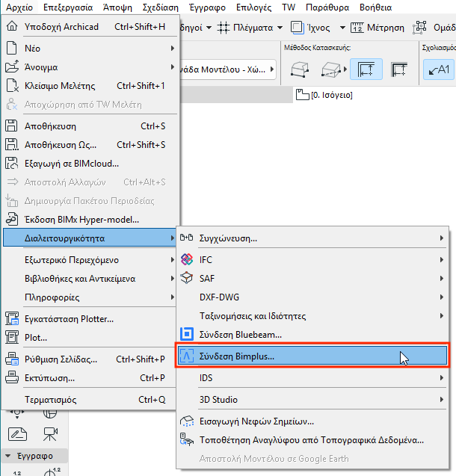
Task: Open the Επεξεργασία menu
Action: pos(68,7)
